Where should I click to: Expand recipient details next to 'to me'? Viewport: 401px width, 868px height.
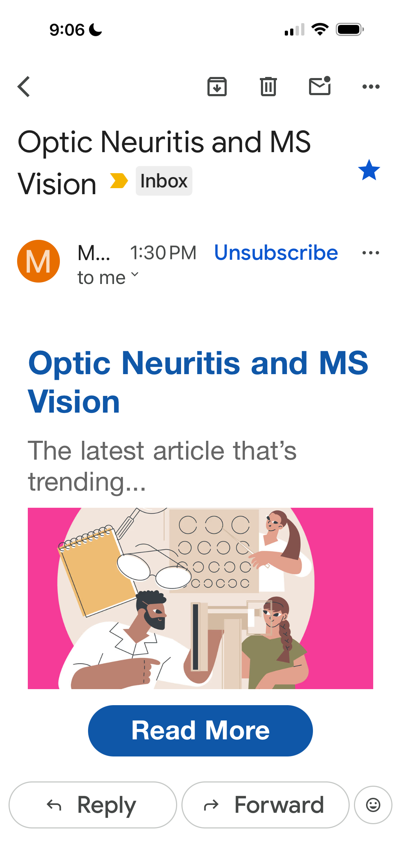[x=135, y=274]
